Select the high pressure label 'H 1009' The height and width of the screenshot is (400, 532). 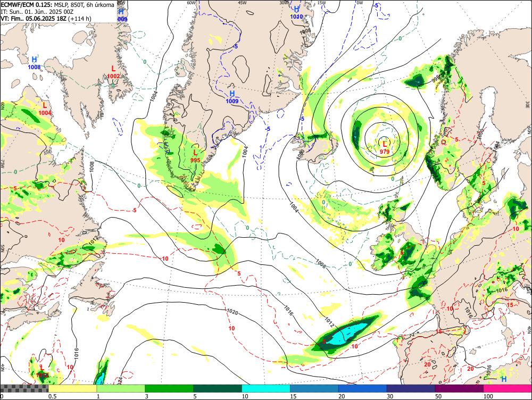(232, 97)
